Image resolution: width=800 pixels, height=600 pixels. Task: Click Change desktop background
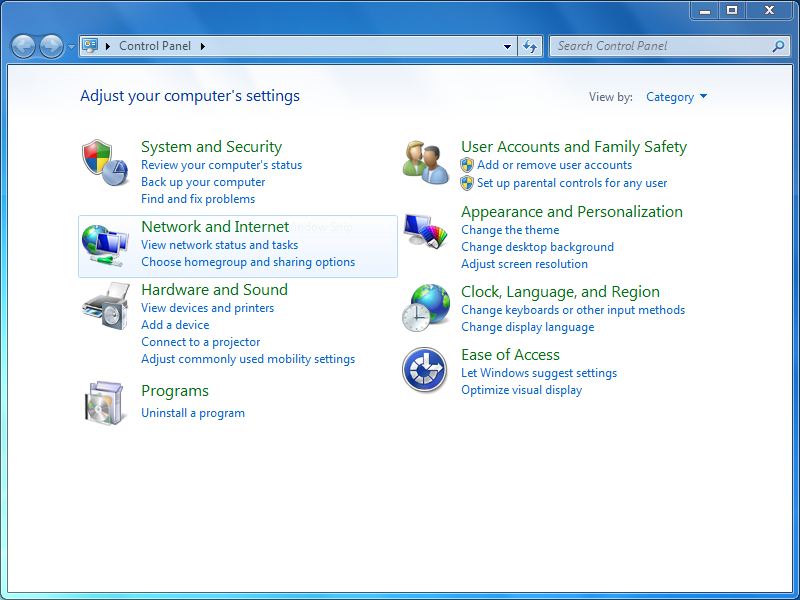[537, 247]
